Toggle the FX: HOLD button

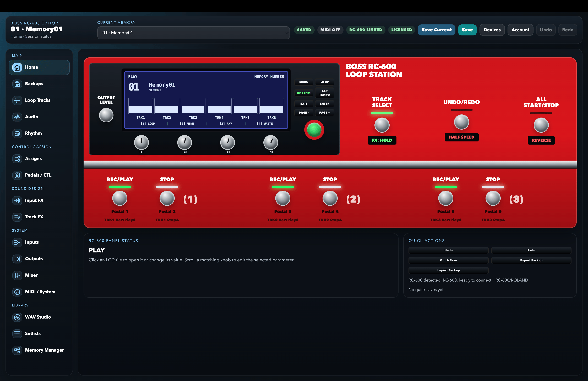[382, 140]
